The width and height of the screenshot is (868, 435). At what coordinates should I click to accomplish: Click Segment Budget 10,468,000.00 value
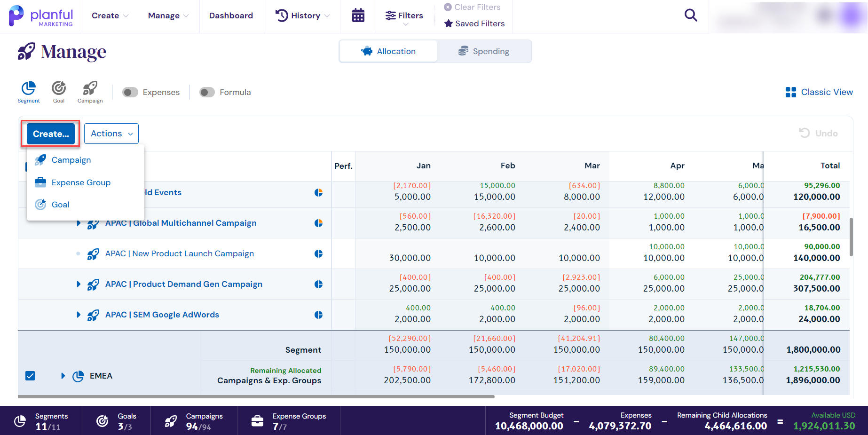pos(529,426)
